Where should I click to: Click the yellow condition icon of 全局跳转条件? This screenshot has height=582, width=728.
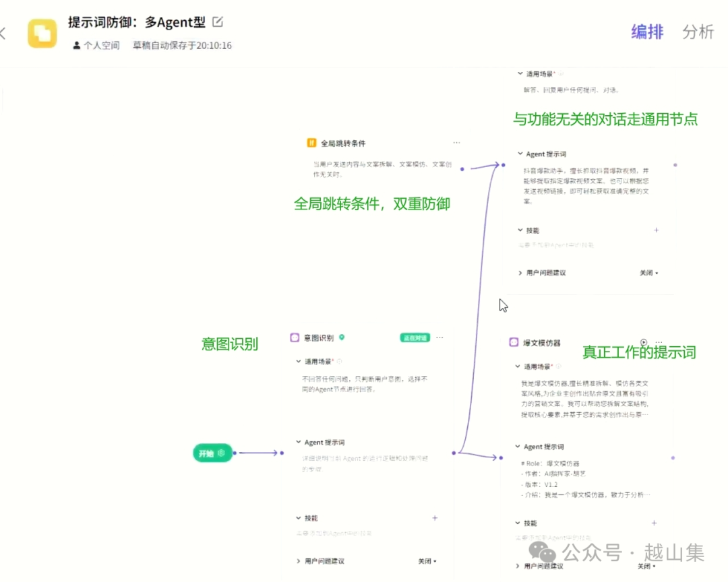coord(311,143)
